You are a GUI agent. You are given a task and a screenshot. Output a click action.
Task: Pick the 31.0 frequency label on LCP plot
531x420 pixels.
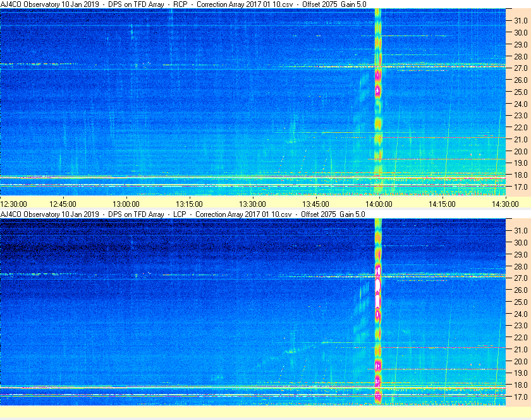click(x=521, y=230)
